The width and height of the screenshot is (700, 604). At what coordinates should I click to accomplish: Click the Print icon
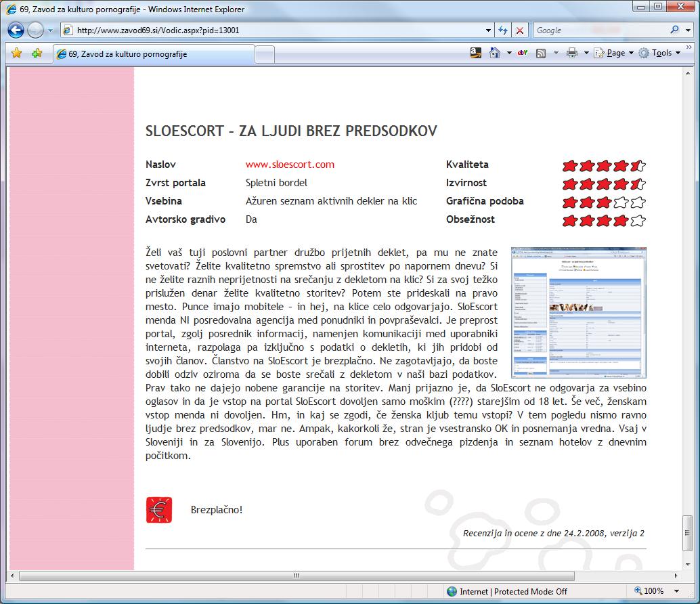[x=572, y=53]
